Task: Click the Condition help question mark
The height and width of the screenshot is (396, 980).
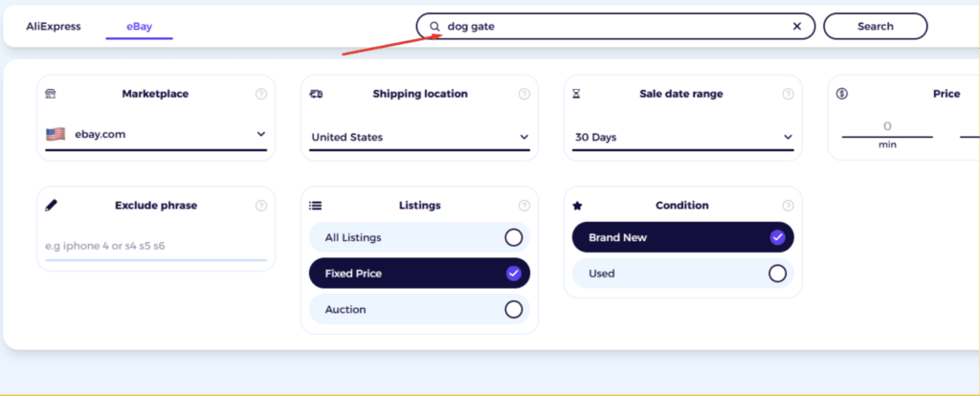Action: pyautogui.click(x=788, y=206)
